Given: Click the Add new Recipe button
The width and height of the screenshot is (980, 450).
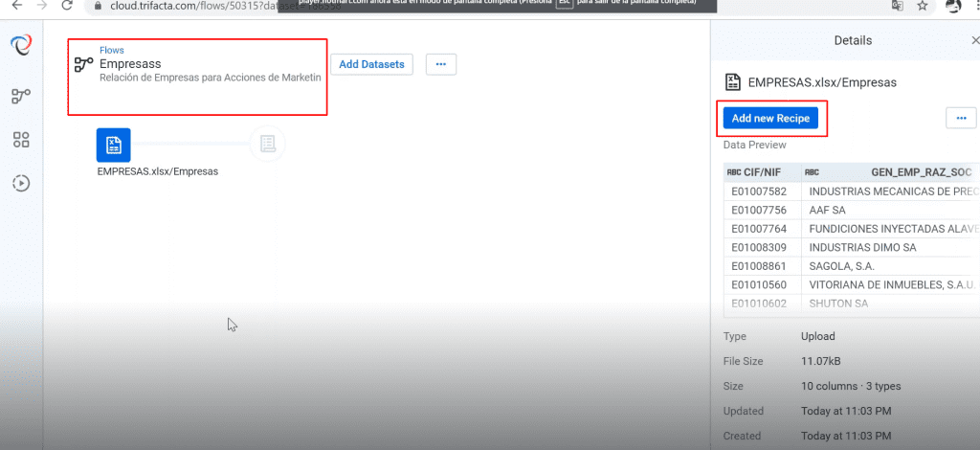Looking at the screenshot, I should pos(770,118).
